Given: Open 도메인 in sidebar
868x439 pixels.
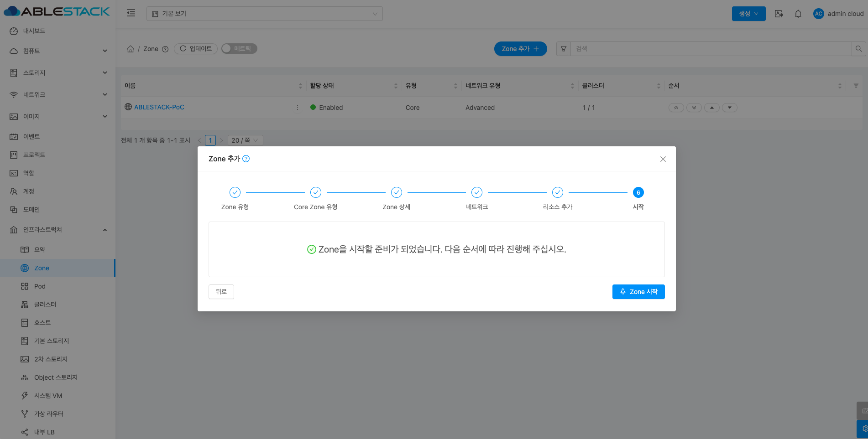Looking at the screenshot, I should pos(58,210).
